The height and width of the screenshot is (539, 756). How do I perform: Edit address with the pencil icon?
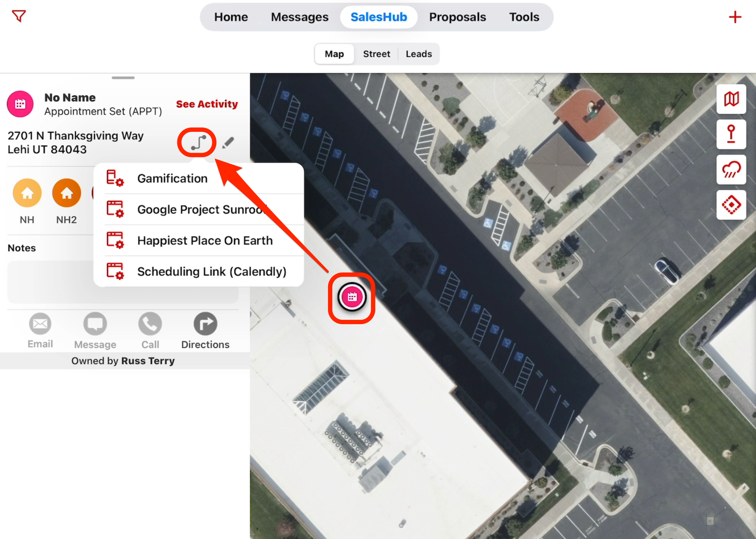click(228, 143)
